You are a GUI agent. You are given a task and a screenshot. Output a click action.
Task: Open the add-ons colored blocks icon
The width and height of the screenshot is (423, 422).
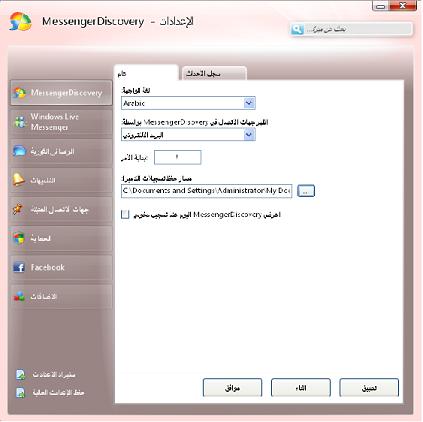click(x=19, y=296)
